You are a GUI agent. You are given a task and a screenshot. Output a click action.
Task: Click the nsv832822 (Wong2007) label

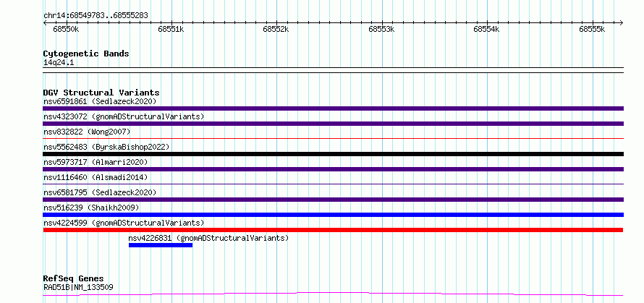point(87,132)
